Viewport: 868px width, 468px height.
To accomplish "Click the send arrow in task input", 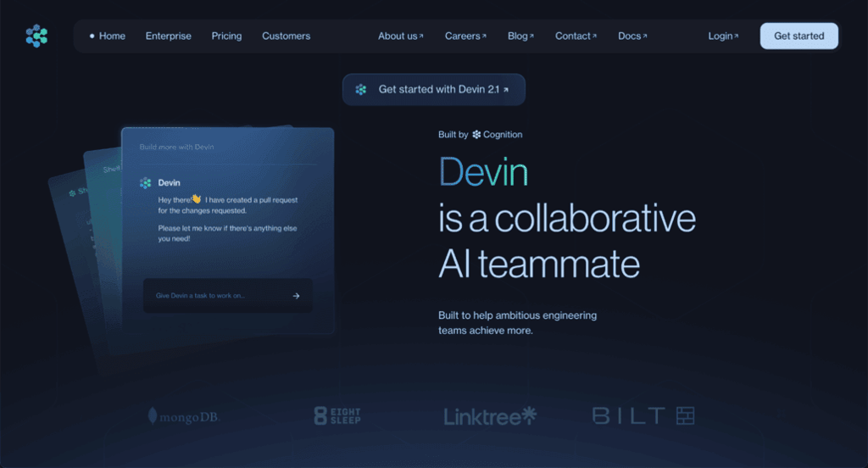I will pos(296,296).
